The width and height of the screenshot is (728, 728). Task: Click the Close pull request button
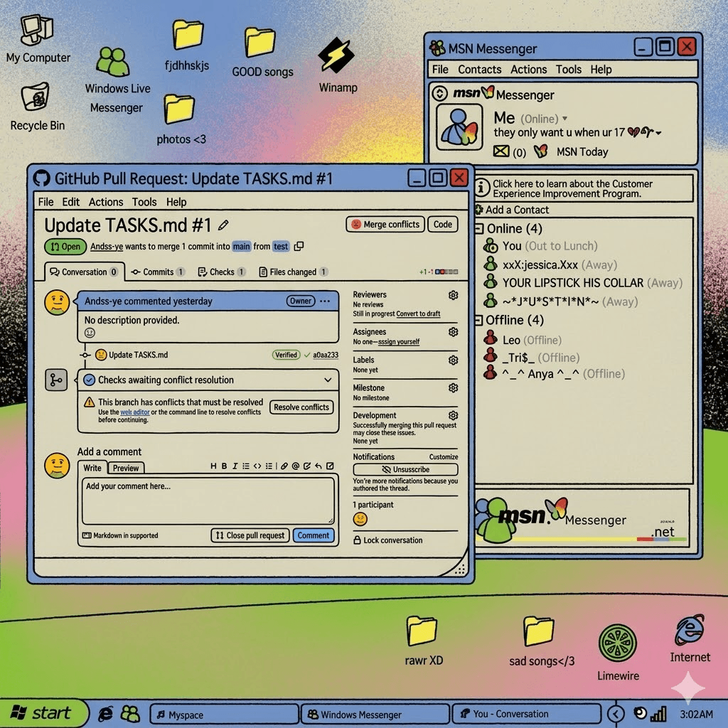tap(250, 535)
